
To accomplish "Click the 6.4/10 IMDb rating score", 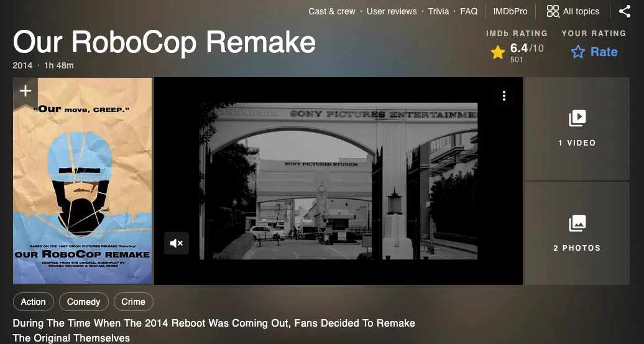I will coord(527,49).
